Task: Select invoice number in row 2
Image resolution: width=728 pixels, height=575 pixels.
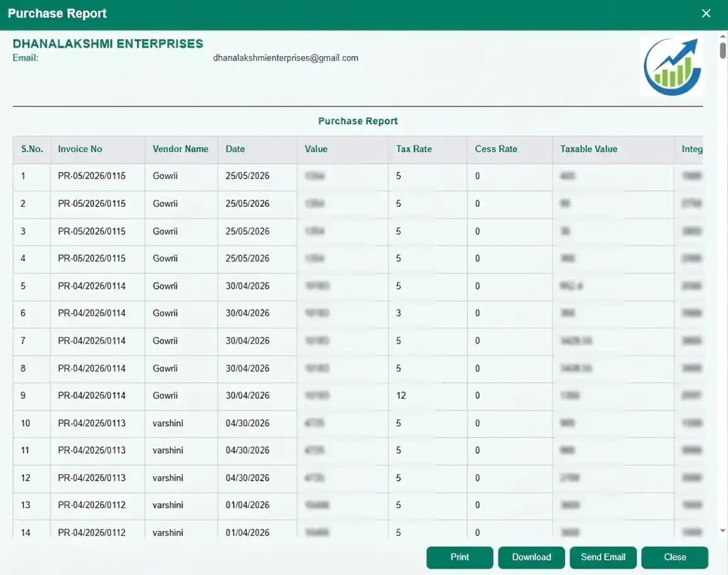Action: tap(91, 204)
